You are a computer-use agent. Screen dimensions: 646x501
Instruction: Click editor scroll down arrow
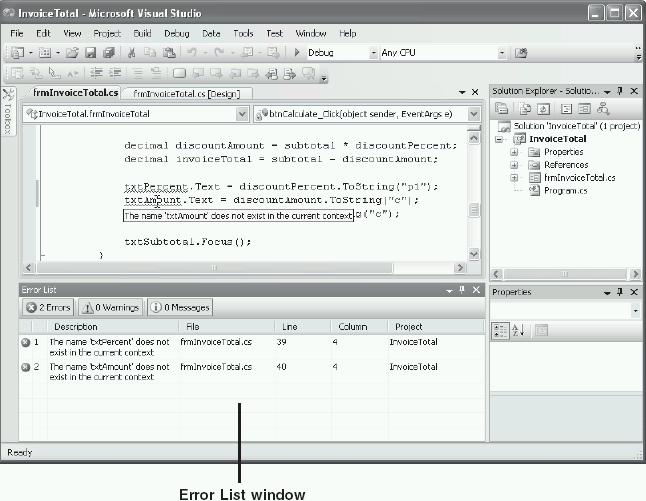[474, 254]
